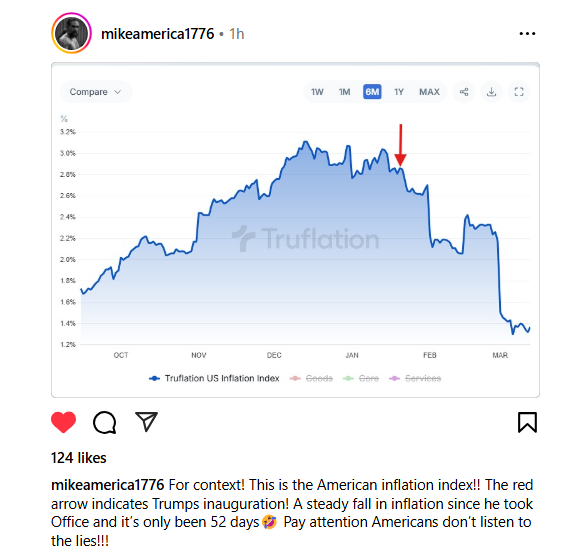This screenshot has width=571, height=554.
Task: Switch to the 1Y time range
Action: pyautogui.click(x=399, y=92)
